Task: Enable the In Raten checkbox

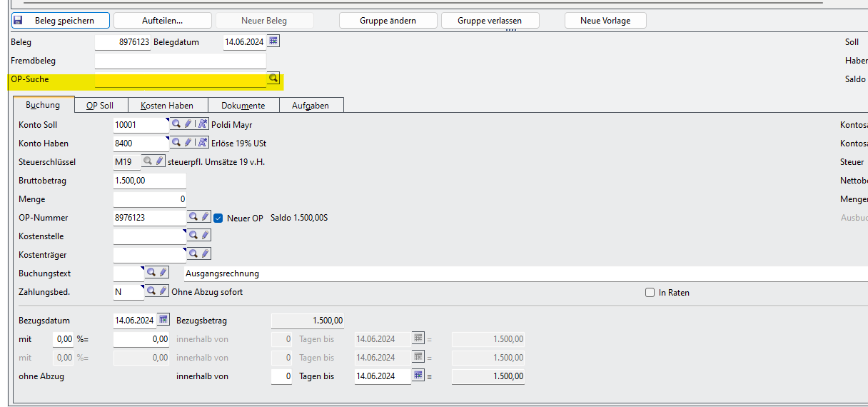Action: tap(650, 292)
